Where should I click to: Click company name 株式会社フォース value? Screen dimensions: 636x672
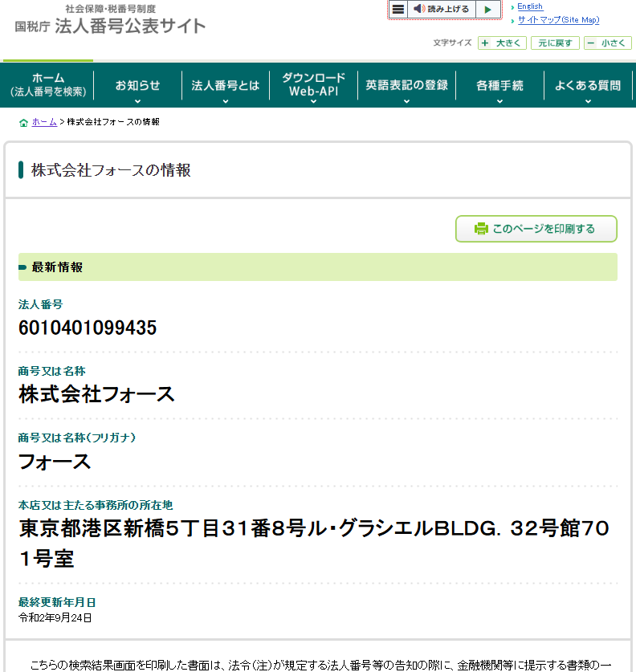(96, 394)
